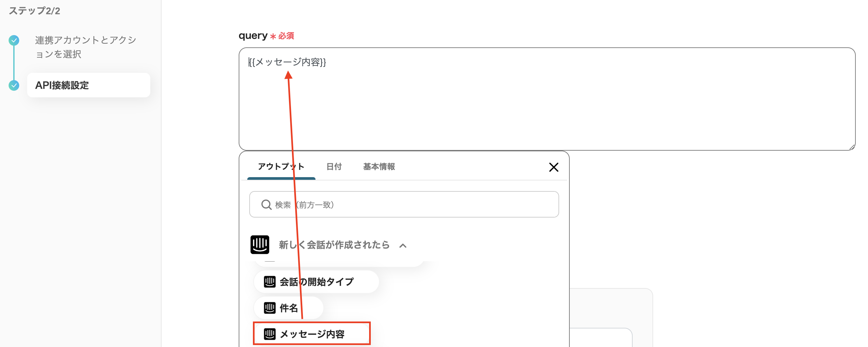Click the {{メッセージ内容}} token in the query field
The height and width of the screenshot is (347, 868).
coord(287,62)
